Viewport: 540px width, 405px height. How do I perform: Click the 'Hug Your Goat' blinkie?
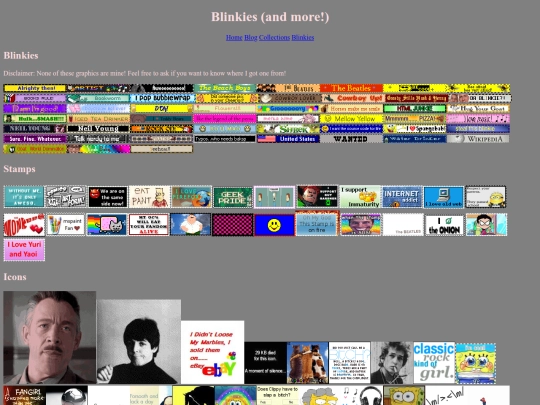point(478,108)
